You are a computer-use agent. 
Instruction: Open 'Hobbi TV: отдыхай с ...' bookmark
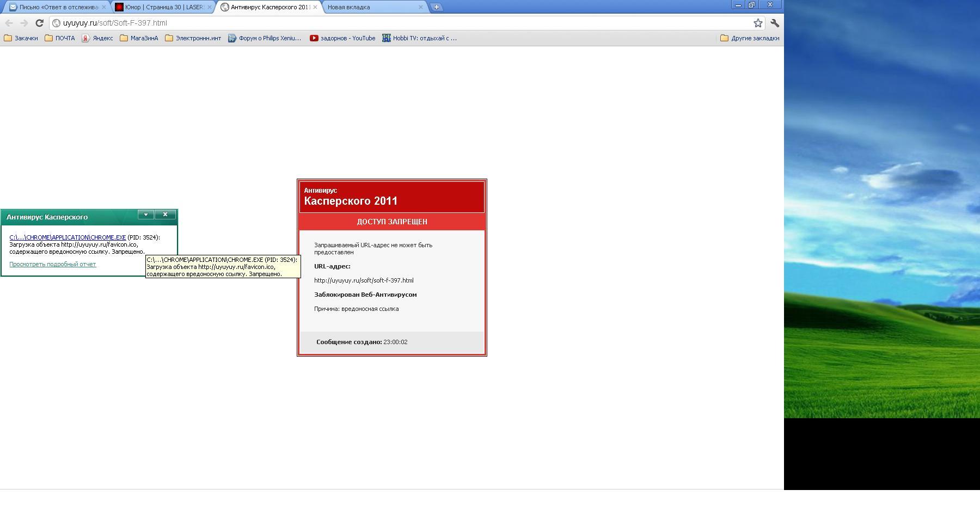point(420,38)
